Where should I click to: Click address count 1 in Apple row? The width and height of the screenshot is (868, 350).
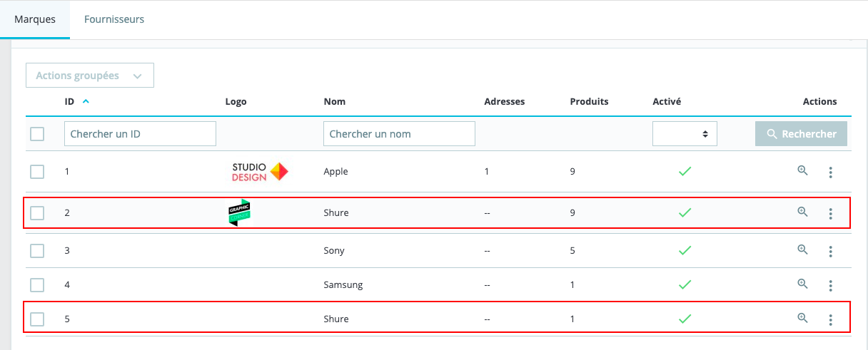487,172
